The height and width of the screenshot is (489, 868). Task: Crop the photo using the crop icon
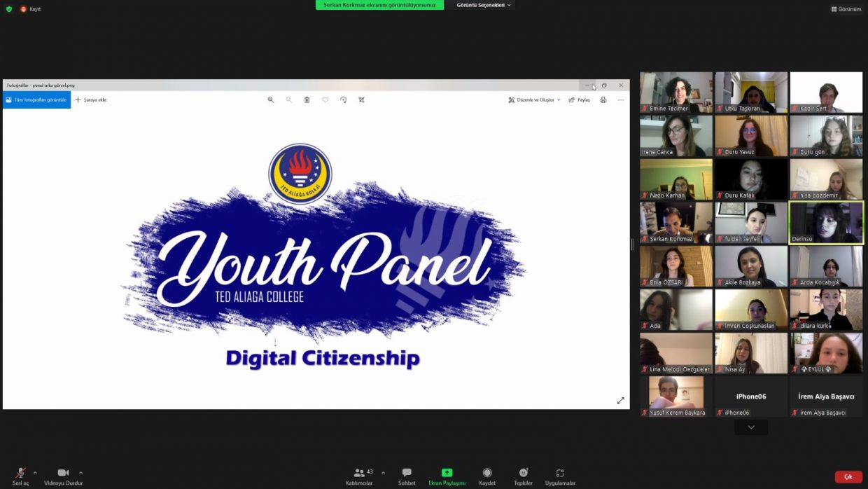coord(362,100)
